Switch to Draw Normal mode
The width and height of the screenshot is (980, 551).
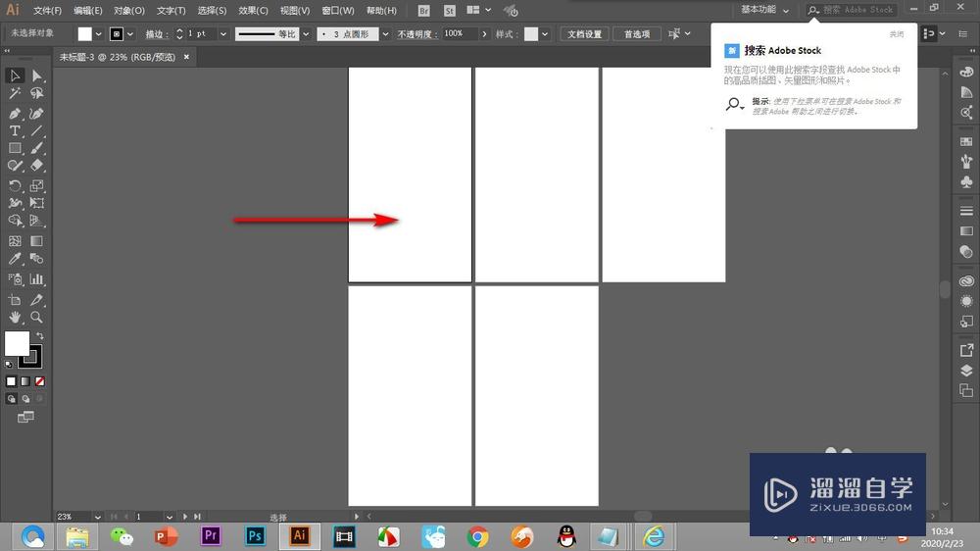(11, 399)
